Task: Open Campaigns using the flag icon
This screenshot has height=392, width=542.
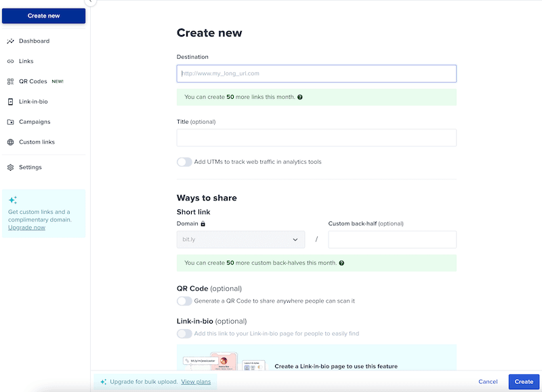Action: [12, 122]
